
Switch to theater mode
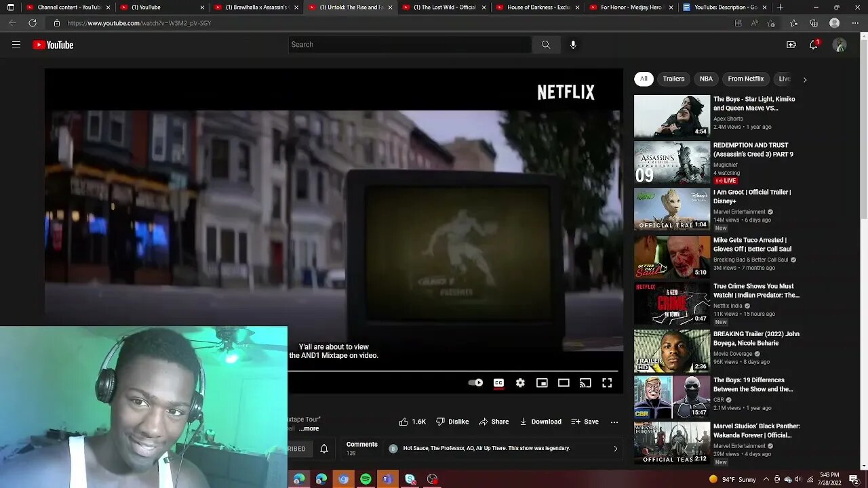564,383
